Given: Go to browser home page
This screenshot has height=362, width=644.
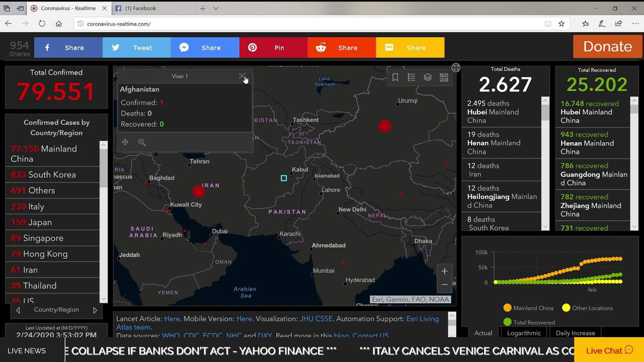Looking at the screenshot, I should (x=59, y=24).
